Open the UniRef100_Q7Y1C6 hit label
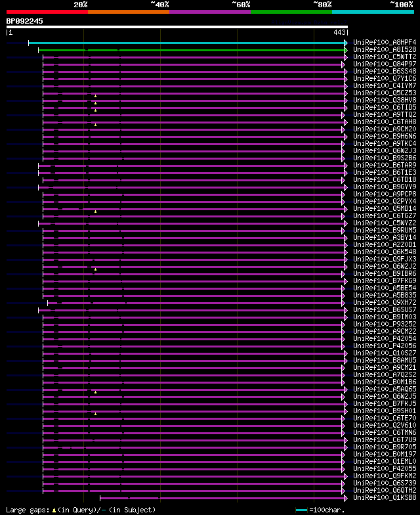420x515 pixels. [x=385, y=79]
